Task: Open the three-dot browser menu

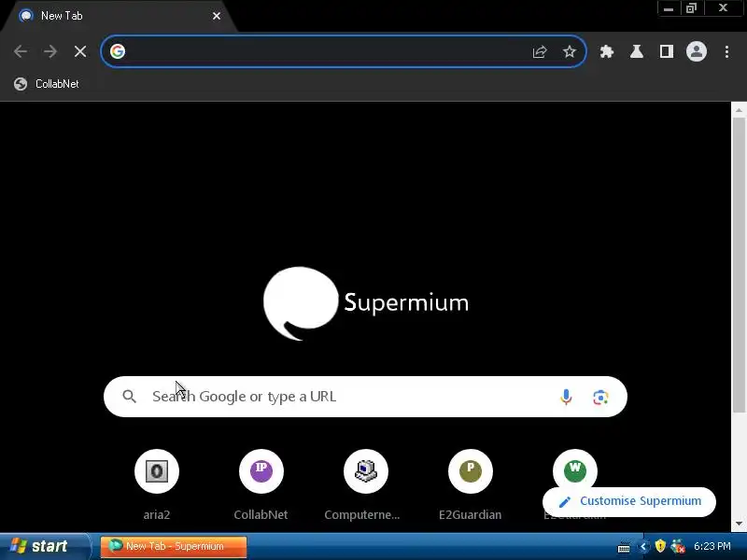Action: coord(726,51)
